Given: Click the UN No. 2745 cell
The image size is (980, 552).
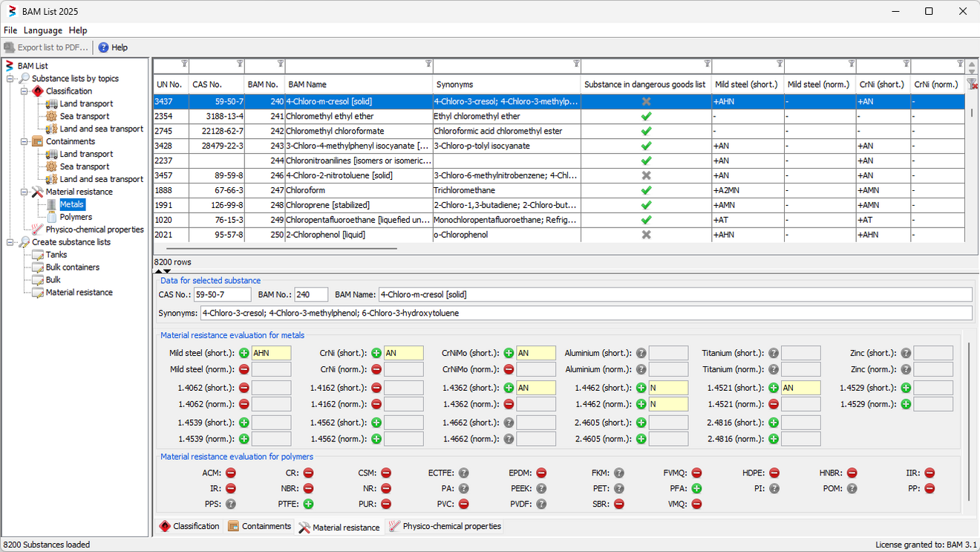Looking at the screenshot, I should 171,131.
